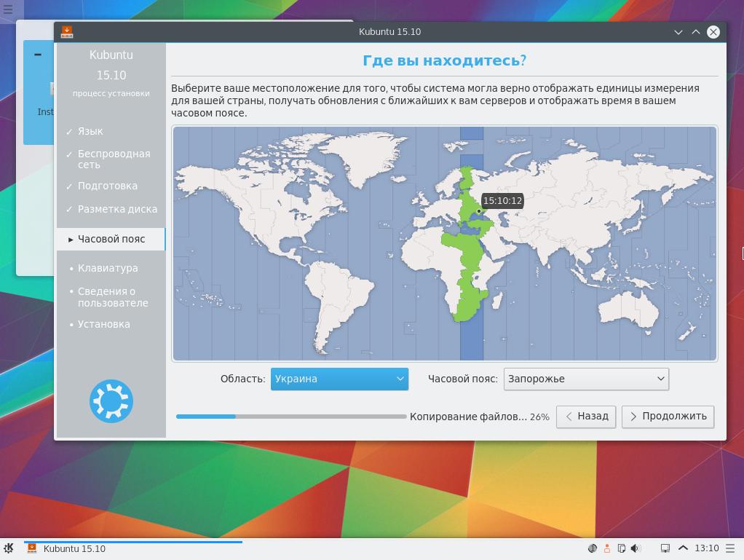Viewport: 744px width, 560px height.
Task: Click the volume speaker tray icon
Action: pyautogui.click(x=635, y=548)
